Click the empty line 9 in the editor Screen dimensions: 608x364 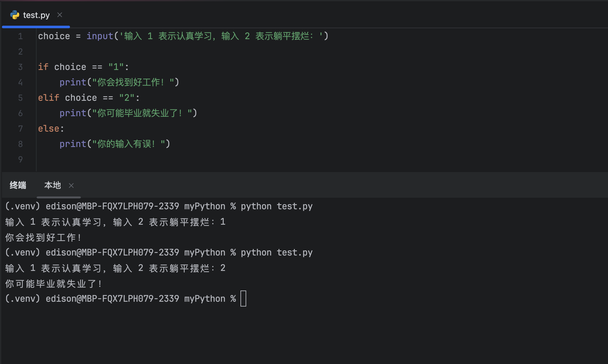coord(96,159)
